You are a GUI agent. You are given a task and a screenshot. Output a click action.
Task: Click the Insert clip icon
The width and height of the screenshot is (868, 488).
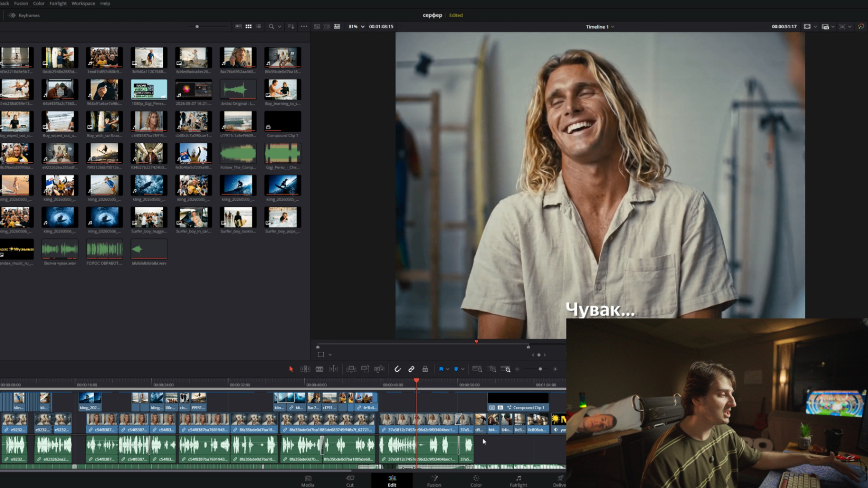[351, 369]
